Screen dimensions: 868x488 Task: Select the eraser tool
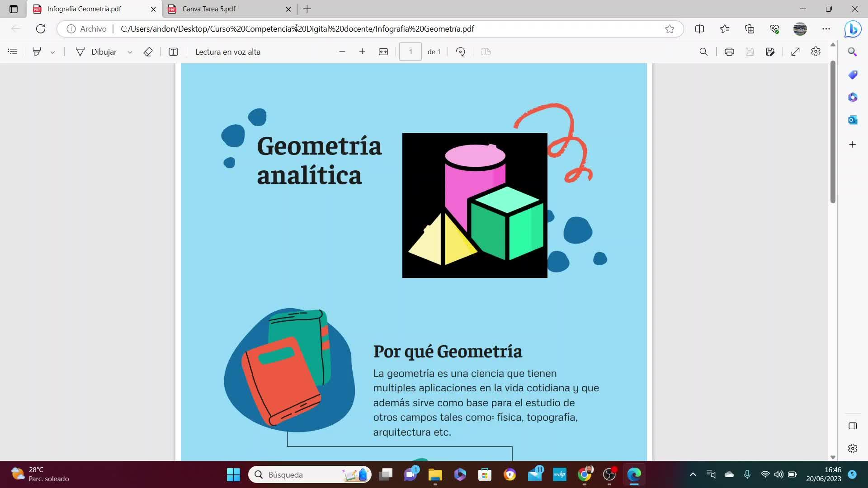click(148, 52)
